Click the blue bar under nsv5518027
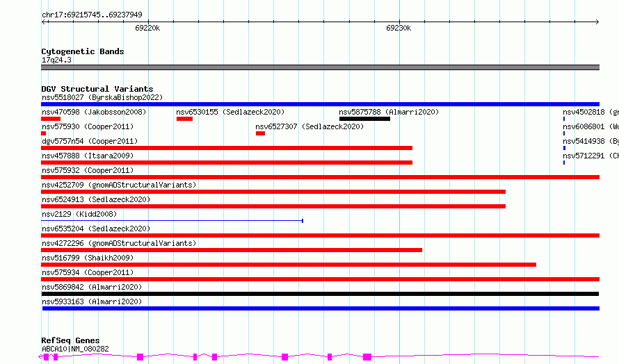Screen dimensions: 619x364 (x=320, y=104)
